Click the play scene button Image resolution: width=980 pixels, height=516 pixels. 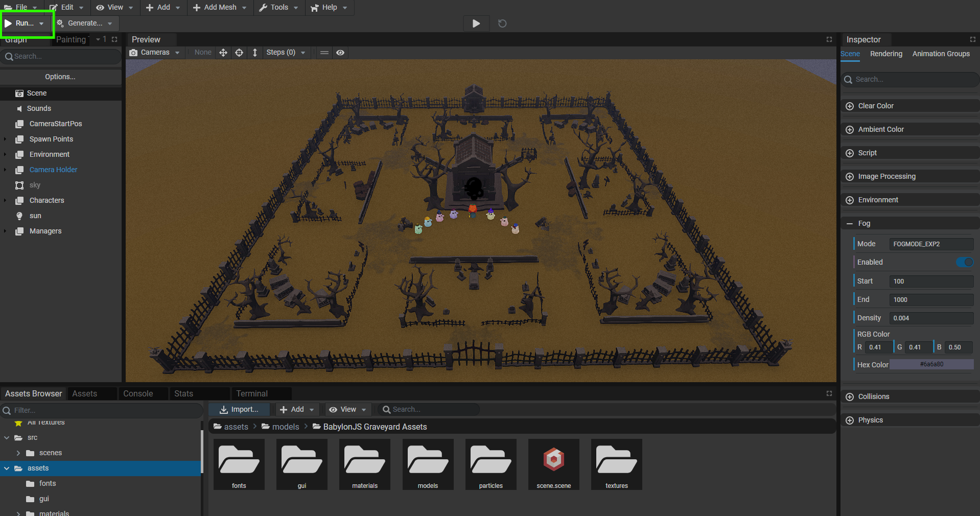coord(476,24)
